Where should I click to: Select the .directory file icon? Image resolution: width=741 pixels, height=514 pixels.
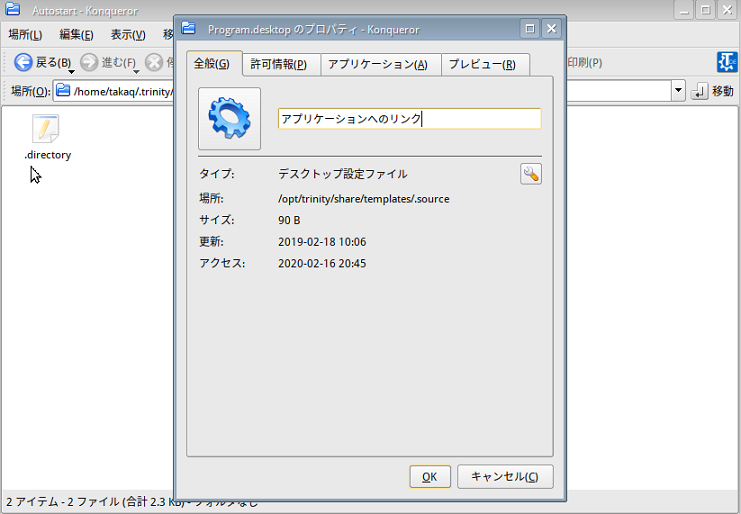pos(45,128)
